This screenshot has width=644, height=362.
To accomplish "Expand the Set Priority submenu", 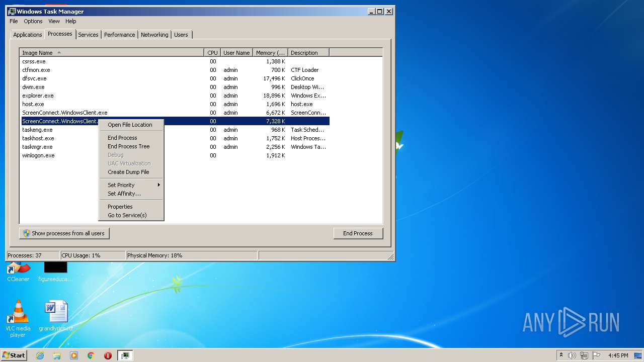I will 131,185.
